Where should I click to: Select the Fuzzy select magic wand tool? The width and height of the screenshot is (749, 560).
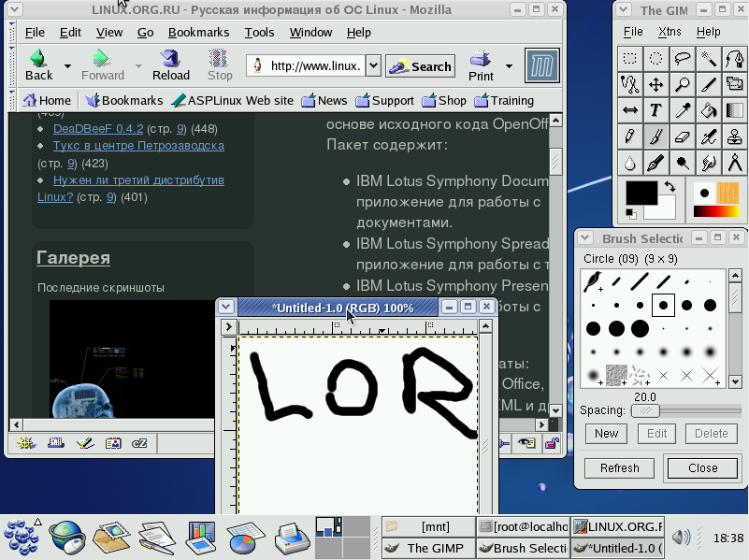click(x=709, y=59)
